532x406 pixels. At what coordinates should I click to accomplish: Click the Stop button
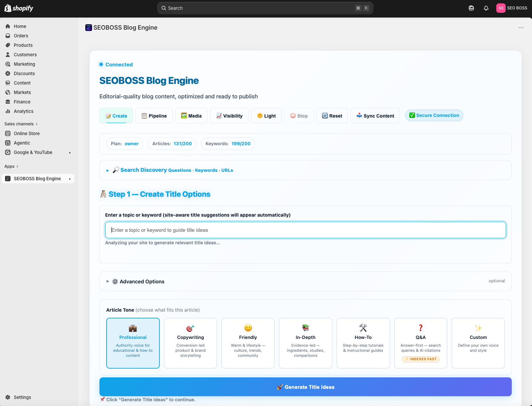click(x=299, y=116)
